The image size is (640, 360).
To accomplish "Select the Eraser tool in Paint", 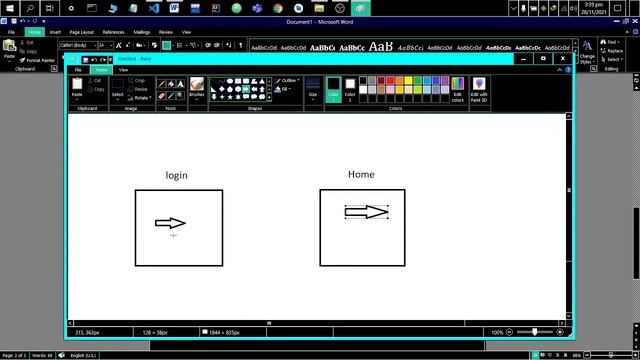I will pyautogui.click(x=162, y=96).
